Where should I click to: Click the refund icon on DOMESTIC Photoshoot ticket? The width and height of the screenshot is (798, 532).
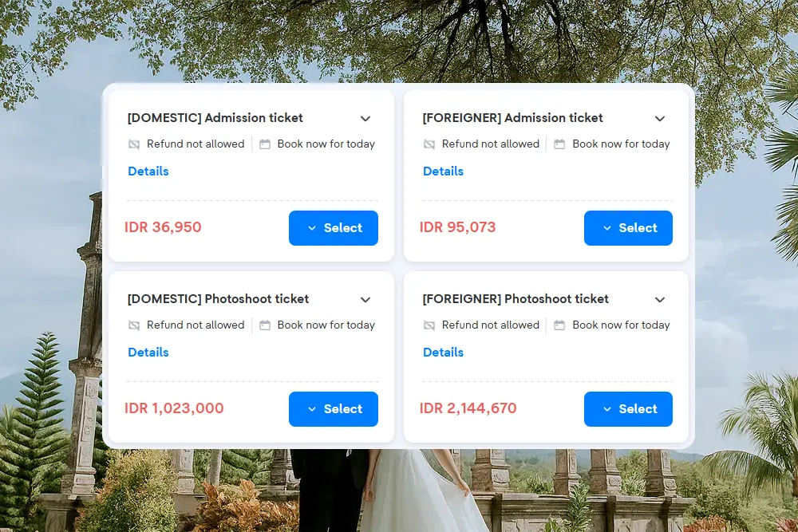tap(133, 325)
